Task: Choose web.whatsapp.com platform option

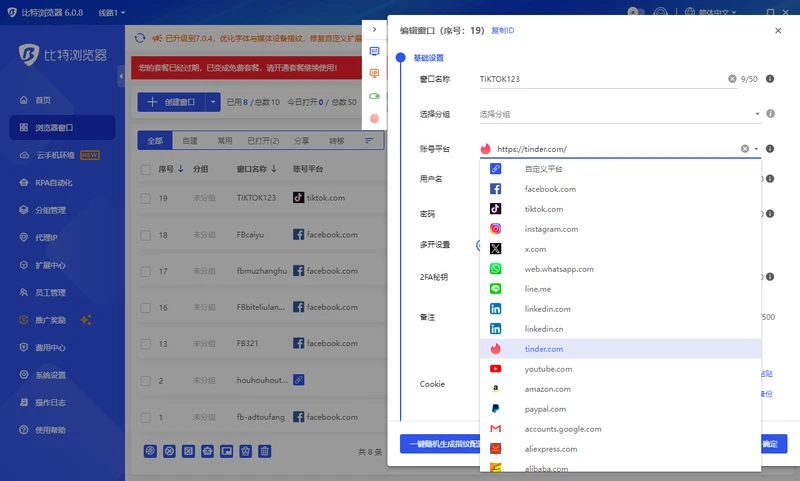Action: coord(620,269)
